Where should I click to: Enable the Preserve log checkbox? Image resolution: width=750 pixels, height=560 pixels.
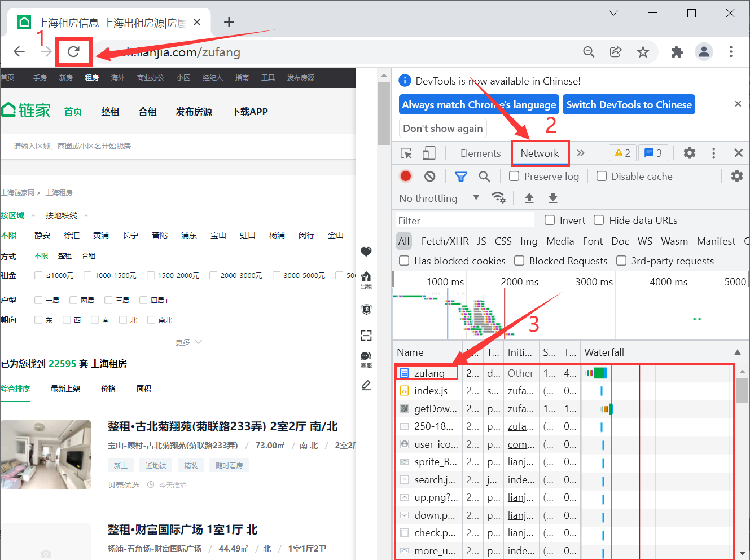click(514, 176)
